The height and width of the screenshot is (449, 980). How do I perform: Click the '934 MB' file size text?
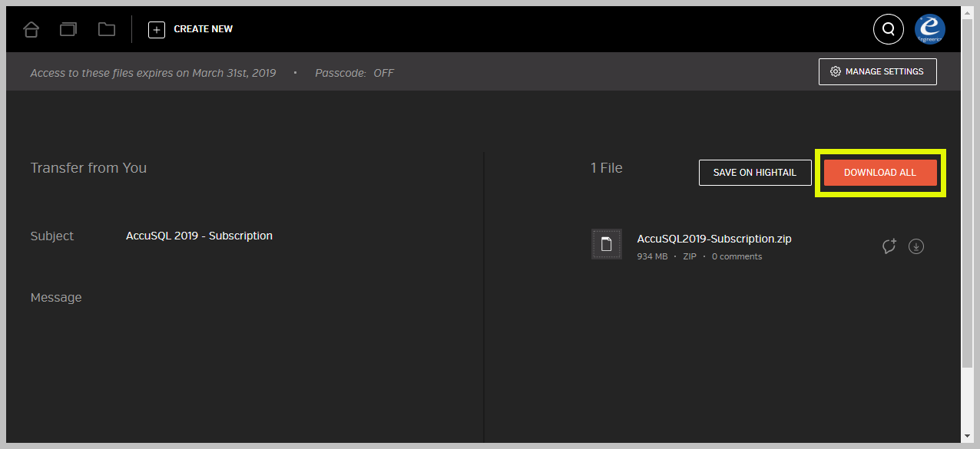click(x=652, y=256)
